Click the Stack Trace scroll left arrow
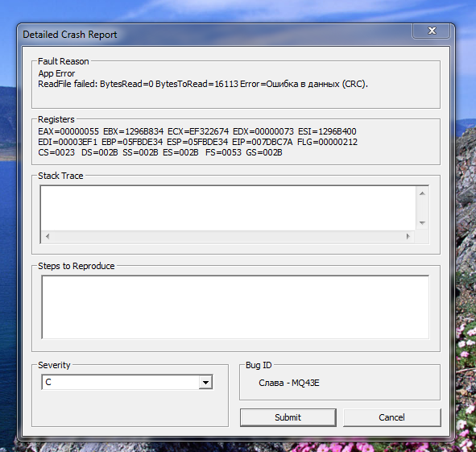The width and height of the screenshot is (476, 452). 48,236
